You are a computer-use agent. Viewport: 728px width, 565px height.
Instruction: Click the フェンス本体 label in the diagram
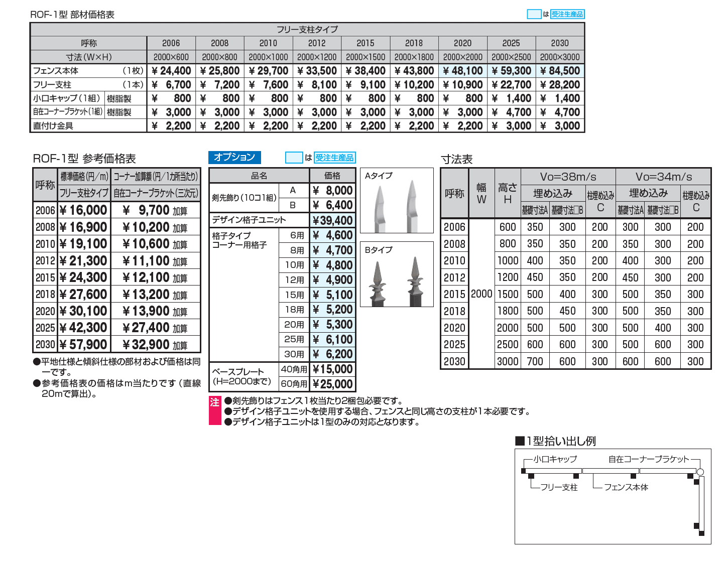pos(627,487)
